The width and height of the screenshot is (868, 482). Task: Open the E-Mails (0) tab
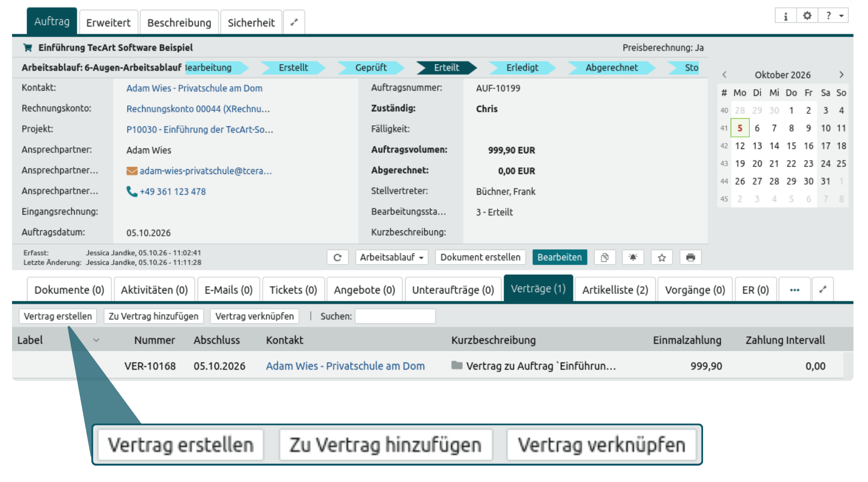(229, 290)
